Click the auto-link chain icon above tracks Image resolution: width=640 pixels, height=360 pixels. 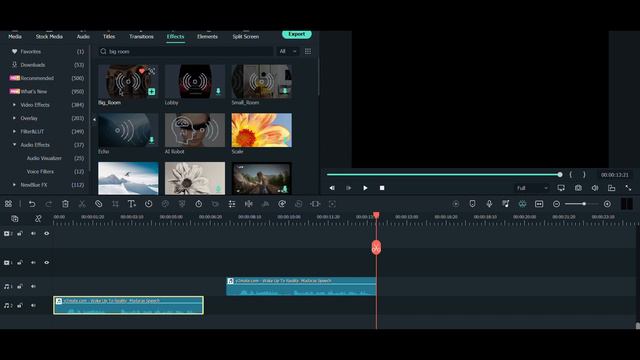click(38, 219)
